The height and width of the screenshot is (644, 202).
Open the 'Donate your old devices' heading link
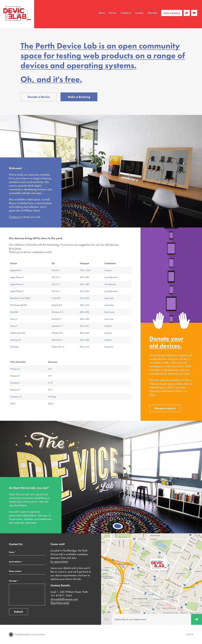(166, 342)
